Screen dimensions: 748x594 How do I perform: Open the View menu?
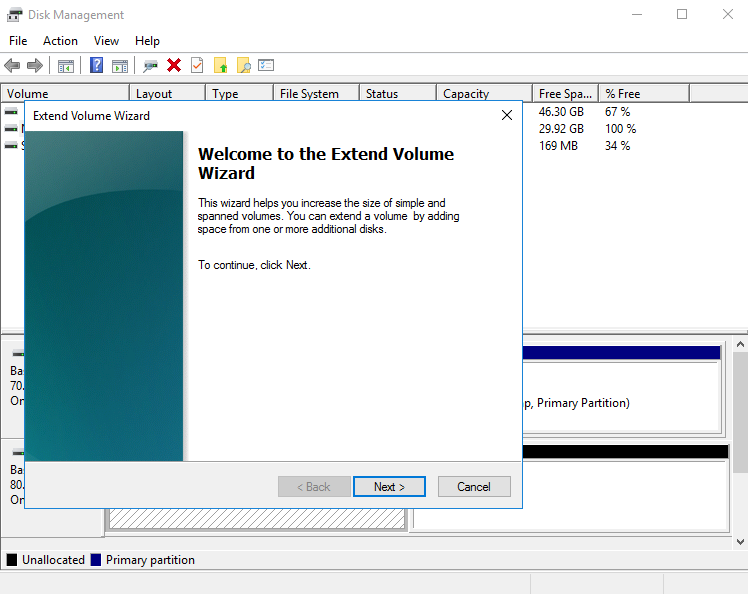coord(106,41)
